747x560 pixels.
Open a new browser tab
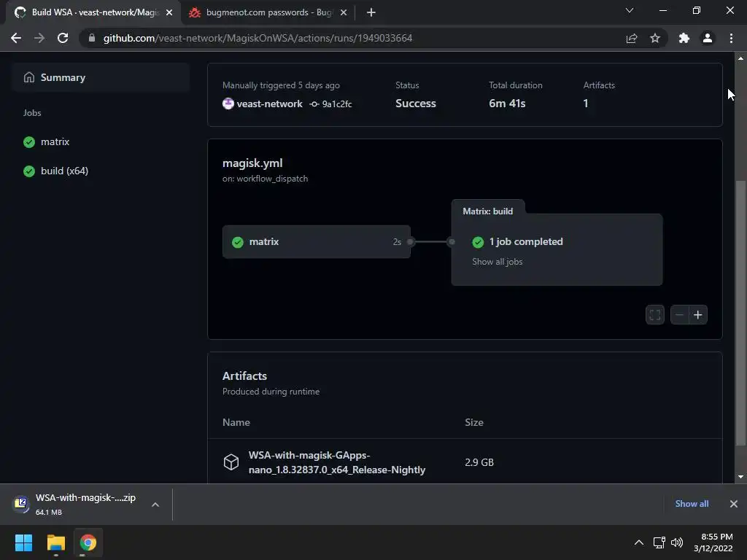click(371, 12)
